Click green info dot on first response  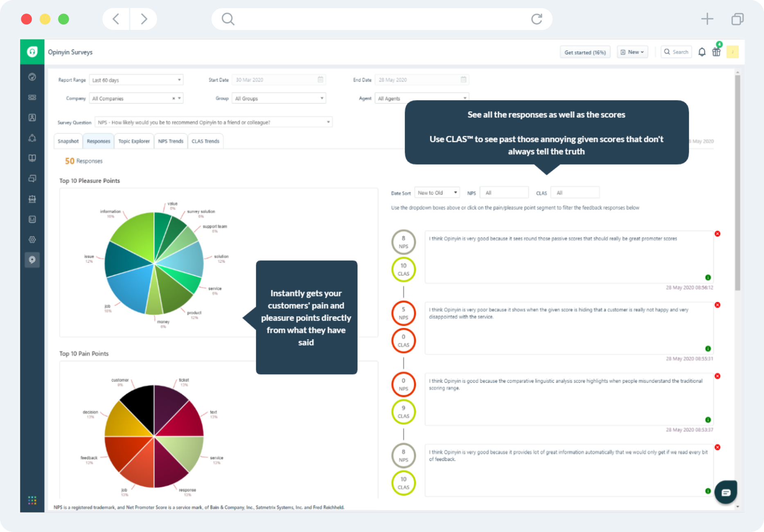tap(708, 277)
